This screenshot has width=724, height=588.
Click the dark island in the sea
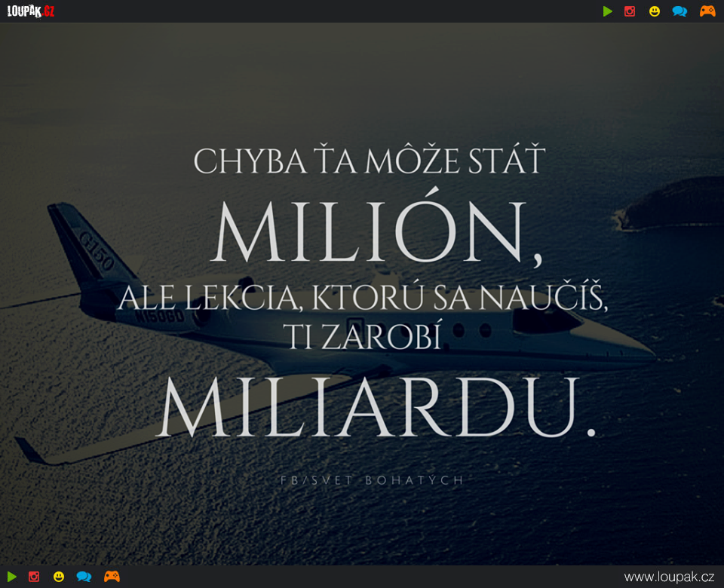tap(669, 203)
